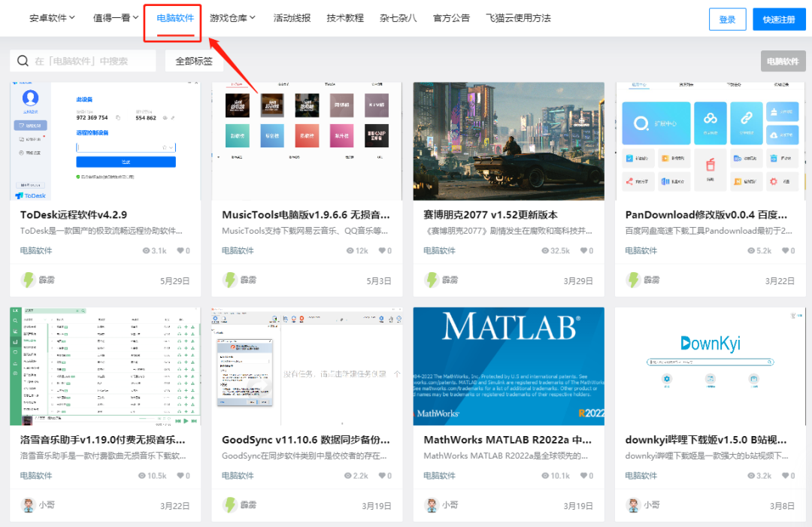
Task: Open DownKyi screenshot thumbnail
Action: coord(710,366)
